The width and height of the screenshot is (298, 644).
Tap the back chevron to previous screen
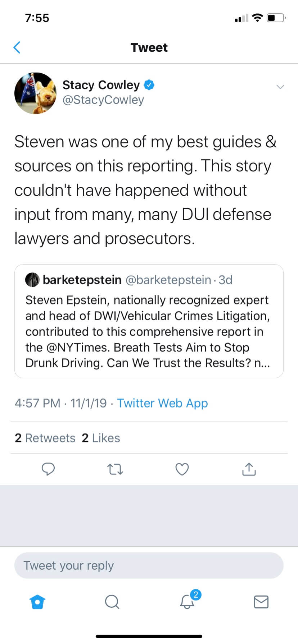point(17,47)
